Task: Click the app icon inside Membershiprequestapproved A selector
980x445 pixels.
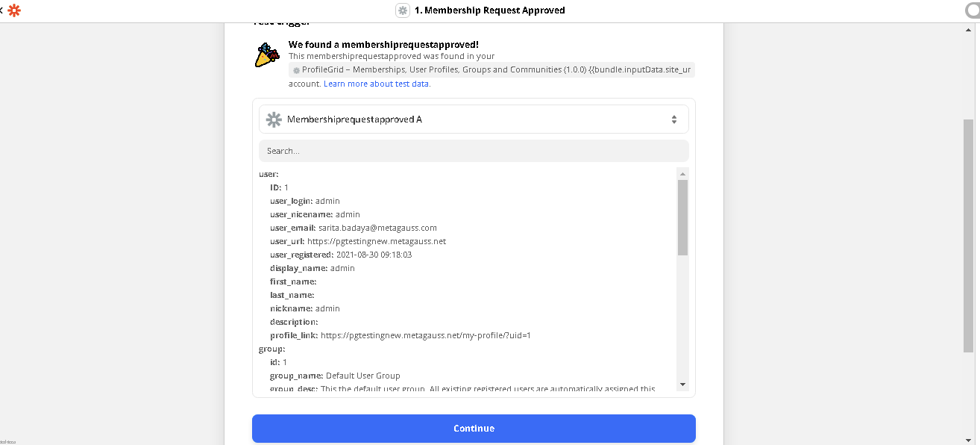Action: [x=274, y=119]
